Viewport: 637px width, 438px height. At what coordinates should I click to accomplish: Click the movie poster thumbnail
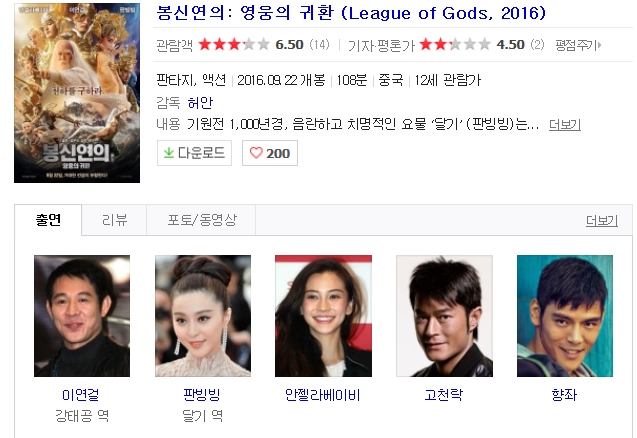tap(77, 93)
